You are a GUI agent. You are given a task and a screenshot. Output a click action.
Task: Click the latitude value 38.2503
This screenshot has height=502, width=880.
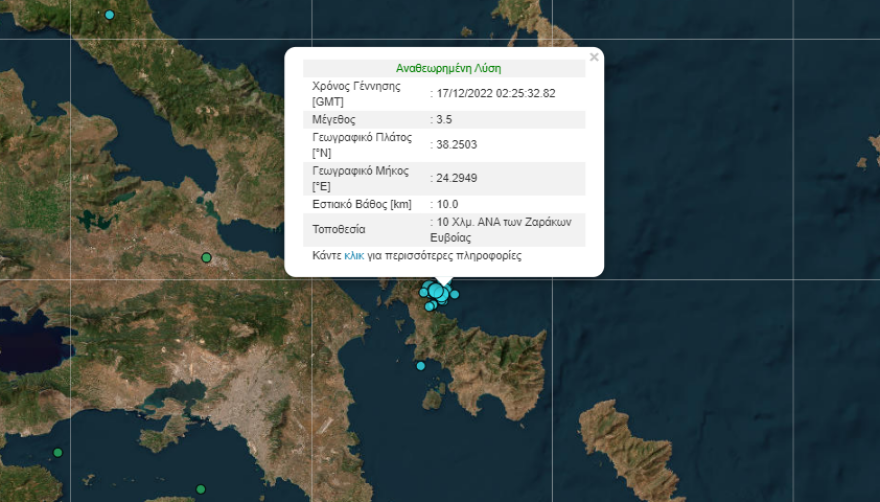click(456, 145)
